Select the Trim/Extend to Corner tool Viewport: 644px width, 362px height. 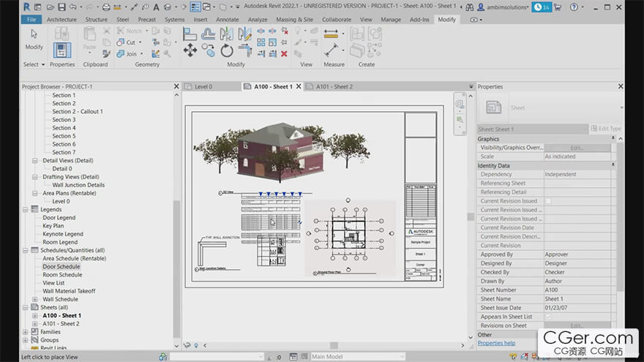pyautogui.click(x=244, y=50)
